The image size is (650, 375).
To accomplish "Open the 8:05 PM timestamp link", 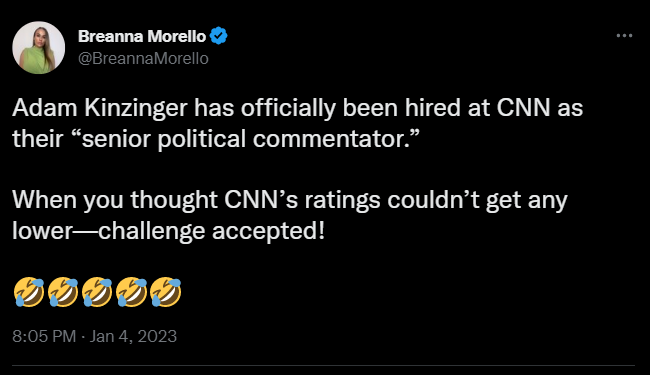I will [x=44, y=336].
